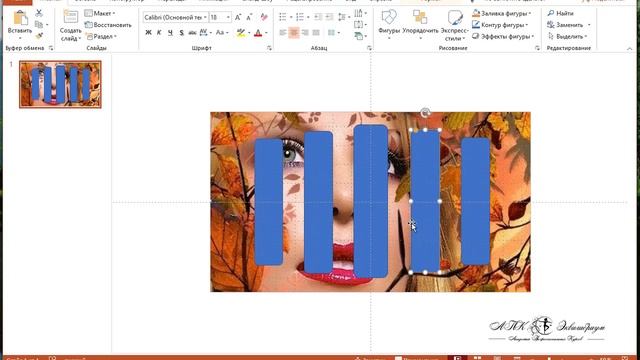640x360 pixels.
Task: Select the second blue rectangle from left
Action: (x=318, y=202)
